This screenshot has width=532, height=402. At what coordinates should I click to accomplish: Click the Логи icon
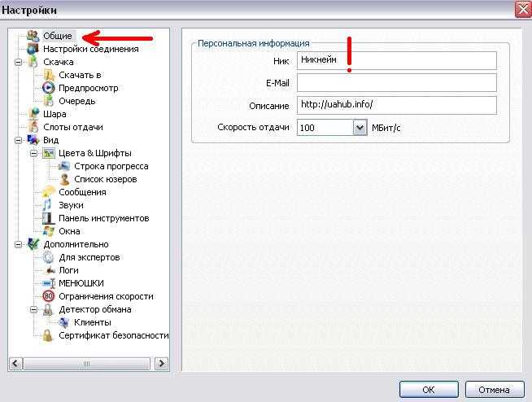[50, 271]
